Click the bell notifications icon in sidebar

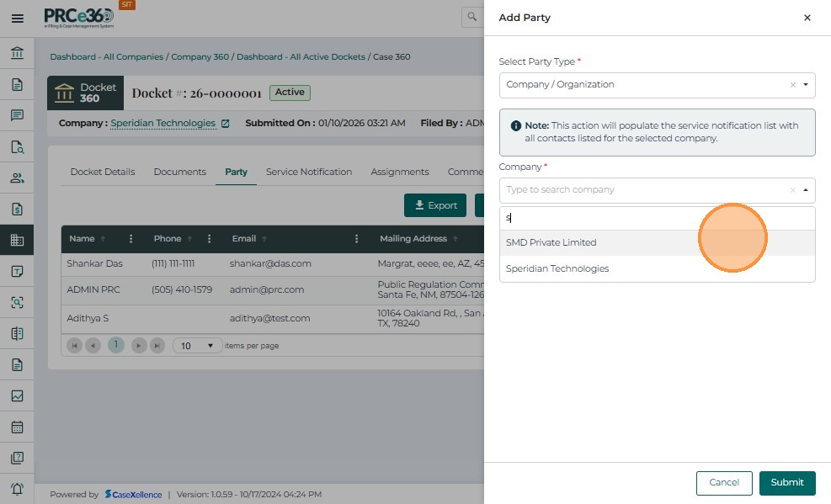[17, 489]
